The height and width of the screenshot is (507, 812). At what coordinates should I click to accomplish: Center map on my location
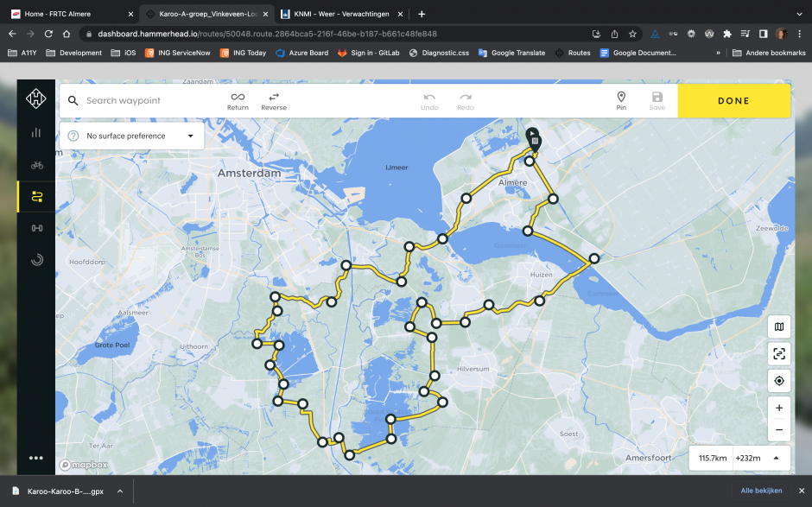click(x=779, y=380)
